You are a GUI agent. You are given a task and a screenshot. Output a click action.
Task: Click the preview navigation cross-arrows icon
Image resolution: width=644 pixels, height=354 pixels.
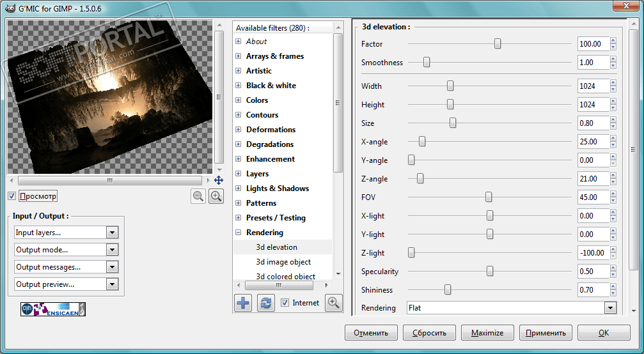click(219, 180)
